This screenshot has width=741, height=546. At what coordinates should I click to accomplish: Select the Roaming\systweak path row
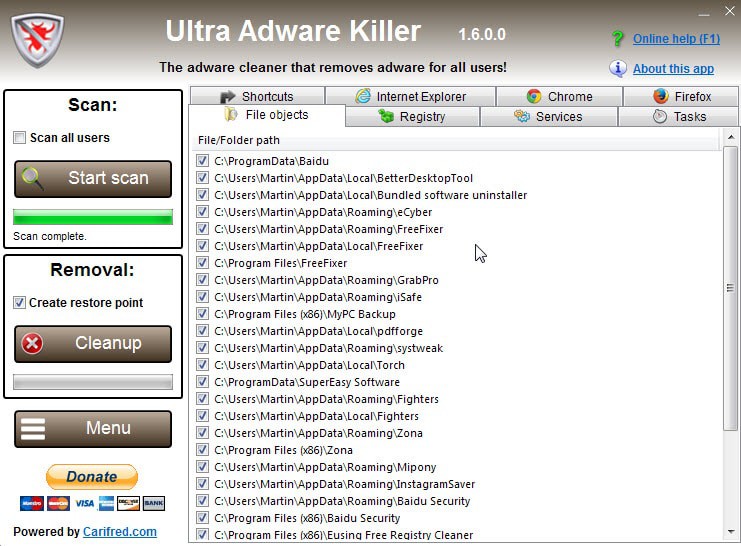click(328, 348)
